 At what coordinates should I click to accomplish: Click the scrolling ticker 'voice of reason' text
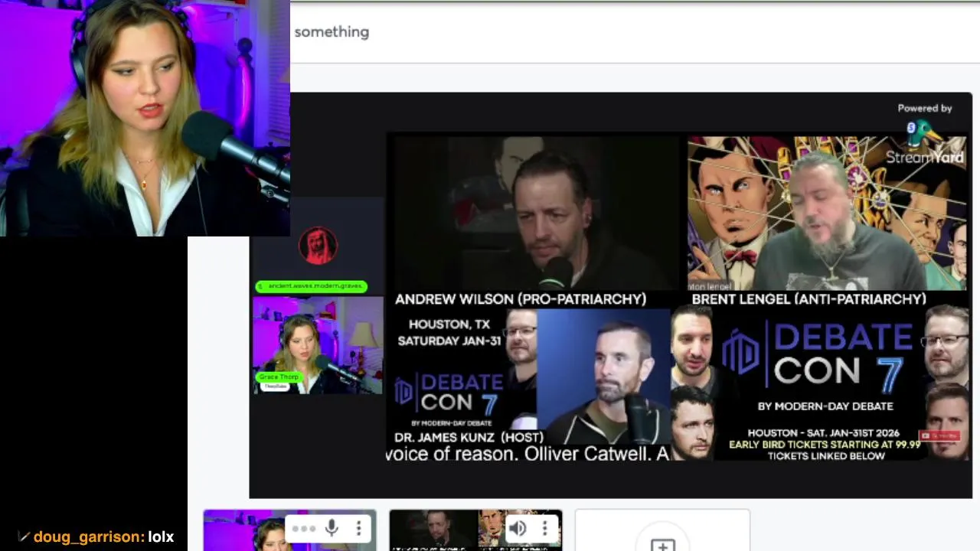click(x=528, y=454)
